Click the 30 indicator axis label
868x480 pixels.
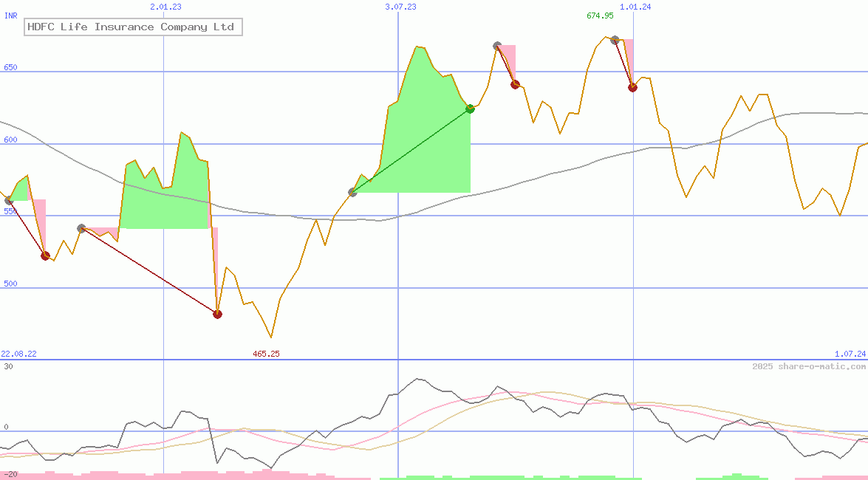point(8,366)
